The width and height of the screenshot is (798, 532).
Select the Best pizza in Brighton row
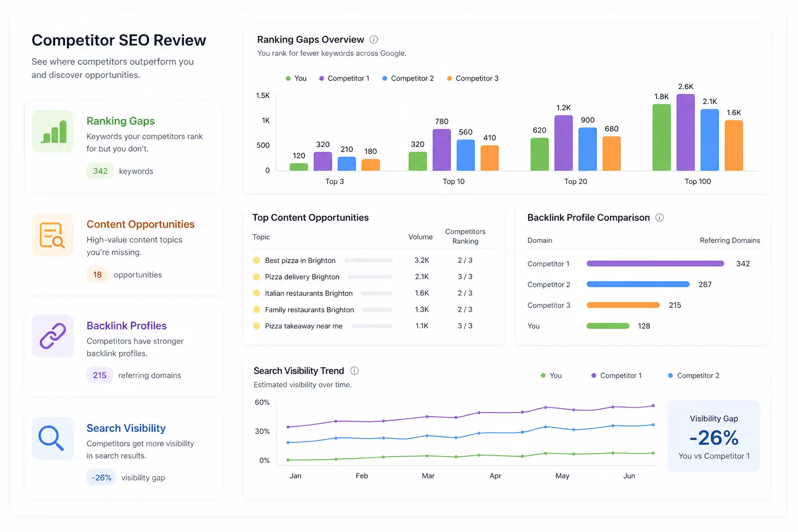coord(373,260)
